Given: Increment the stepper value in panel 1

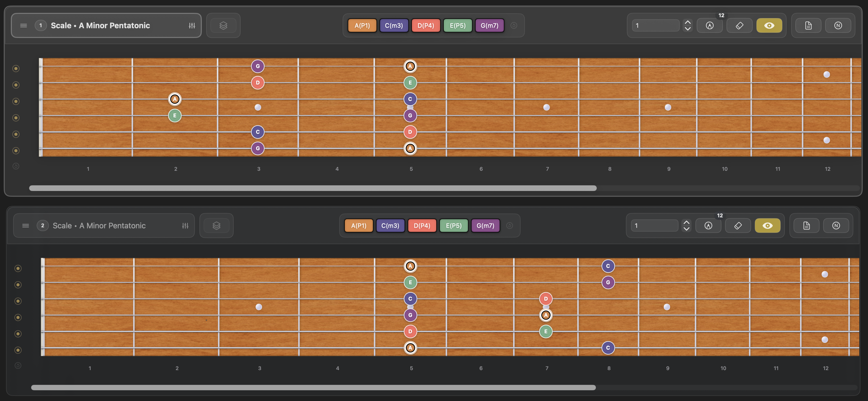Looking at the screenshot, I should pyautogui.click(x=688, y=22).
